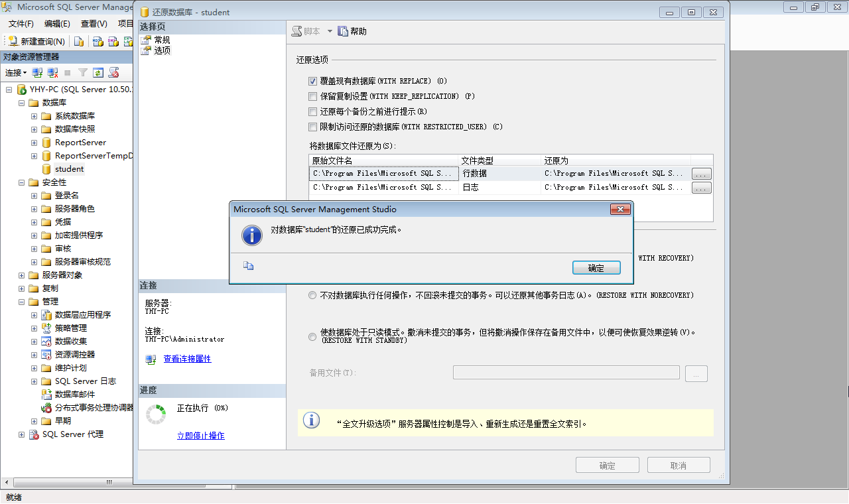Open the 连接 dropdown in Object Explorer
Screen dimensions: 849x504
(16, 72)
